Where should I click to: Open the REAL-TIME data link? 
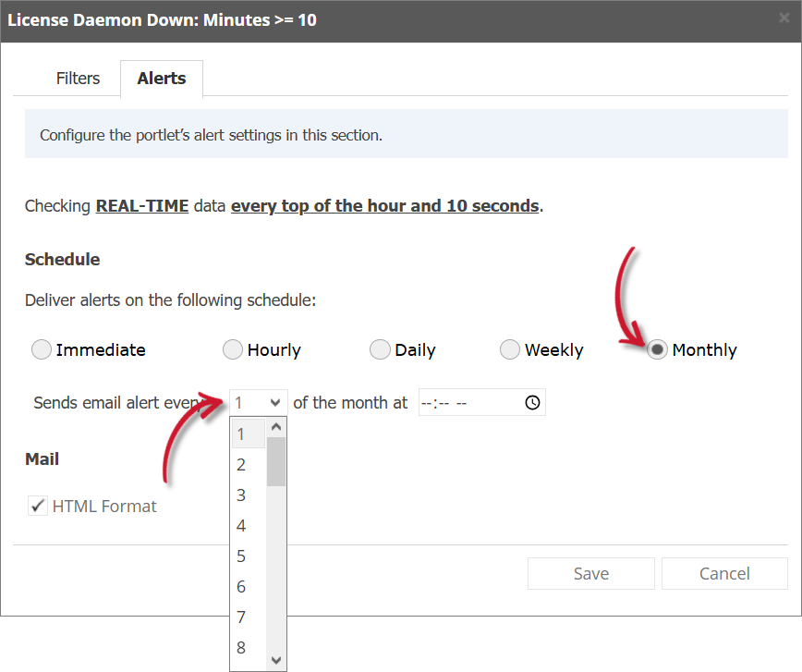[141, 205]
